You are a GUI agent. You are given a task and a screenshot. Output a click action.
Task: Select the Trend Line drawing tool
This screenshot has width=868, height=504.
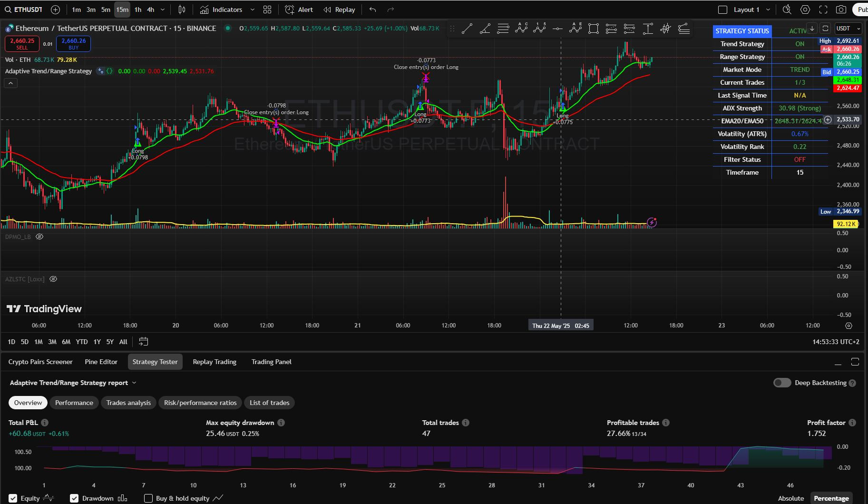click(x=467, y=29)
